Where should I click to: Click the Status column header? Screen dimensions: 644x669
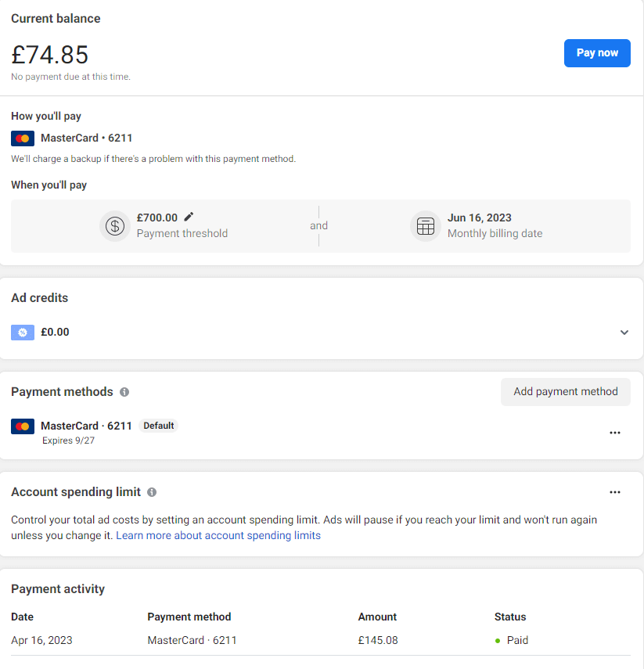point(510,617)
